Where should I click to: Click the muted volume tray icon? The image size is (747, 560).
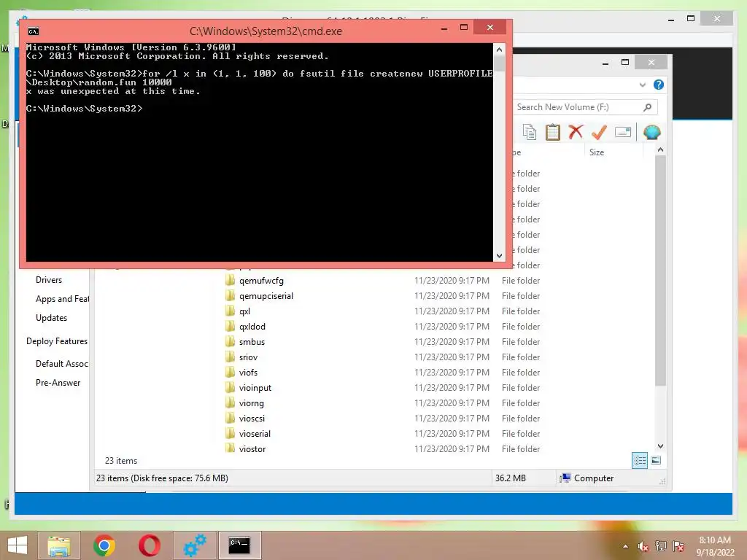point(643,546)
